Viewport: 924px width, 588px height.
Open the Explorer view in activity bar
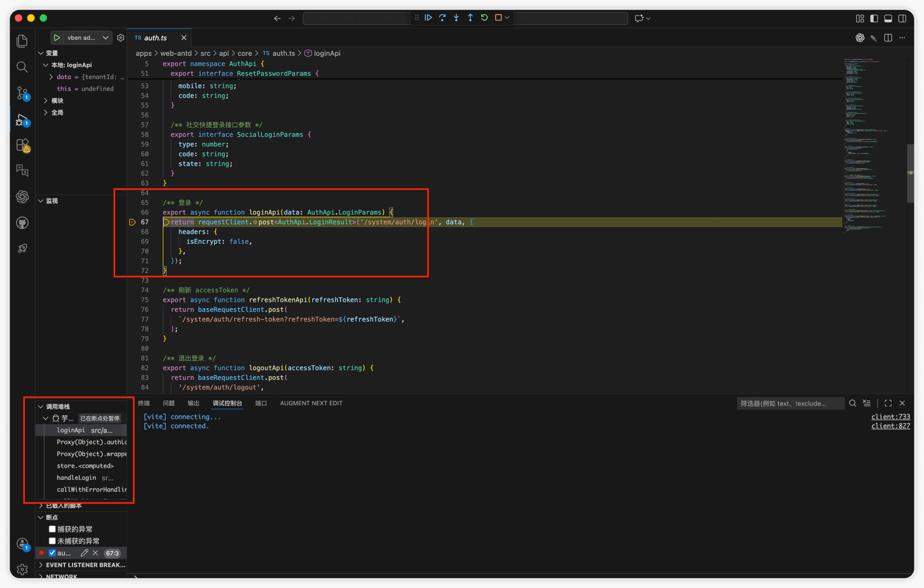coord(22,41)
